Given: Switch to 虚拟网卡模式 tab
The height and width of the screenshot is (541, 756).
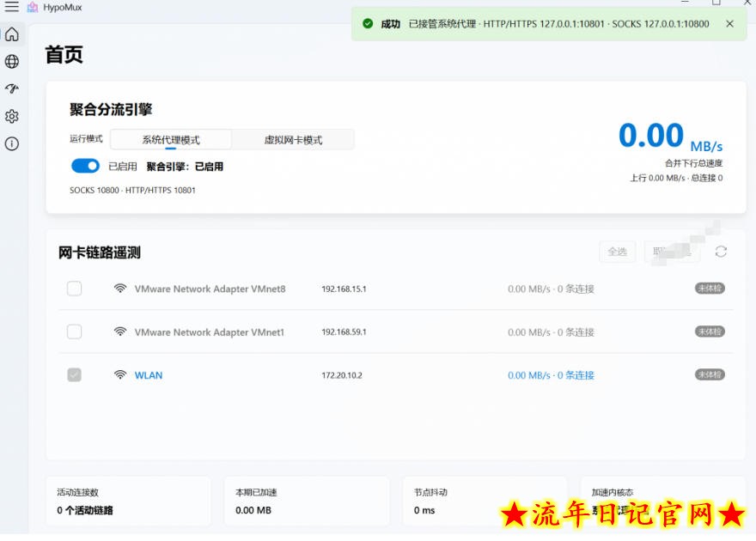Looking at the screenshot, I should (293, 140).
